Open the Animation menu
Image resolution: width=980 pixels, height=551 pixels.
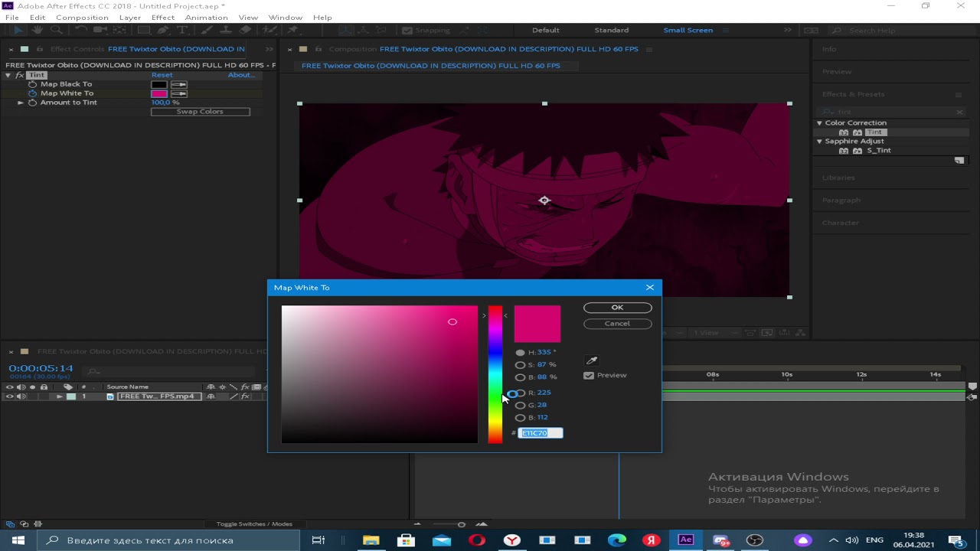[x=206, y=17]
